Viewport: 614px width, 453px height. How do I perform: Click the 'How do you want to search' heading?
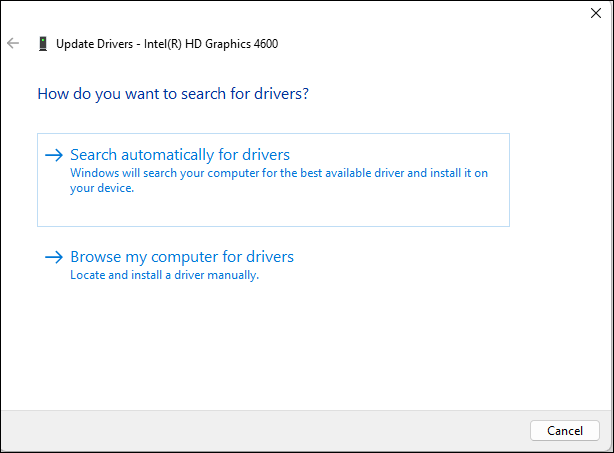click(x=173, y=94)
